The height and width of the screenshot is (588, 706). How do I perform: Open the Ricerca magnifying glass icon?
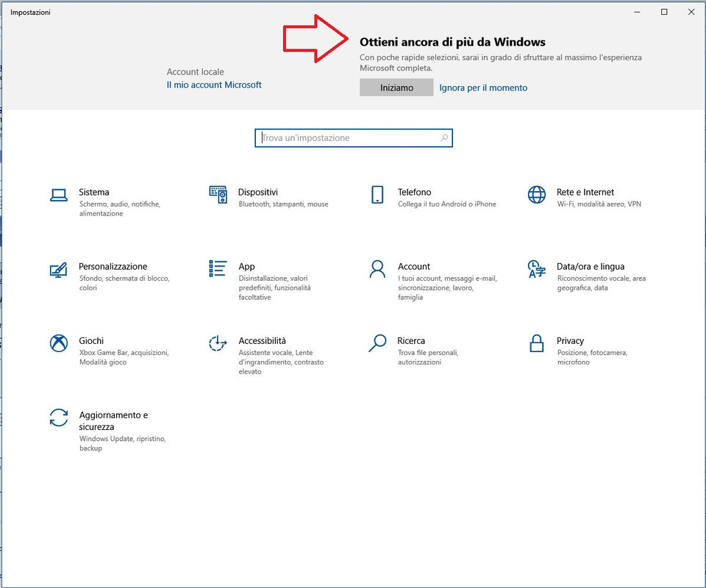pos(377,343)
